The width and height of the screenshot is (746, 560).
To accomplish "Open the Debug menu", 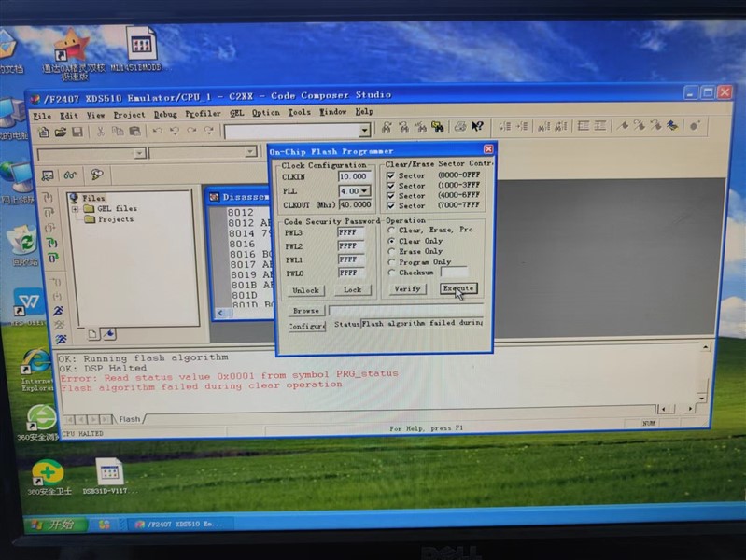I will (x=165, y=114).
